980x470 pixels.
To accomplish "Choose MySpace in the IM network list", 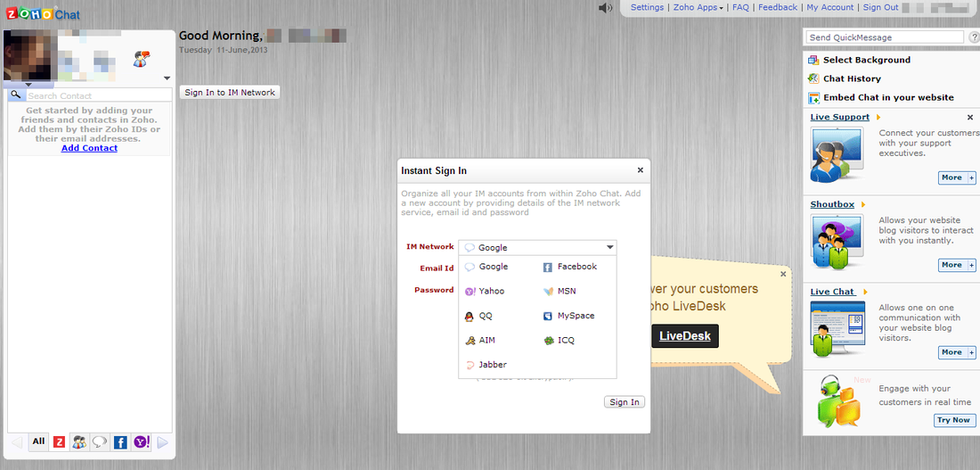I will pos(568,316).
